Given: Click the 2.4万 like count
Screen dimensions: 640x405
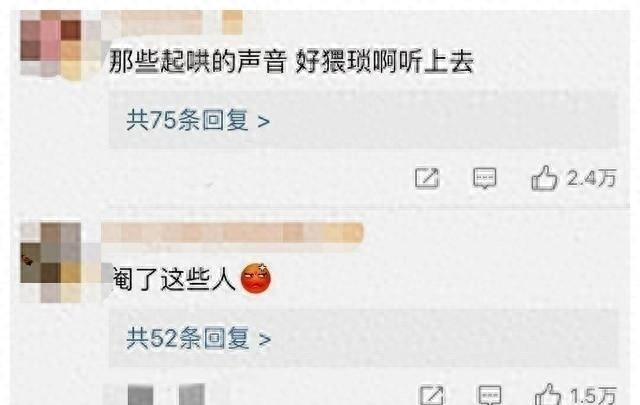Looking at the screenshot, I should [591, 178].
